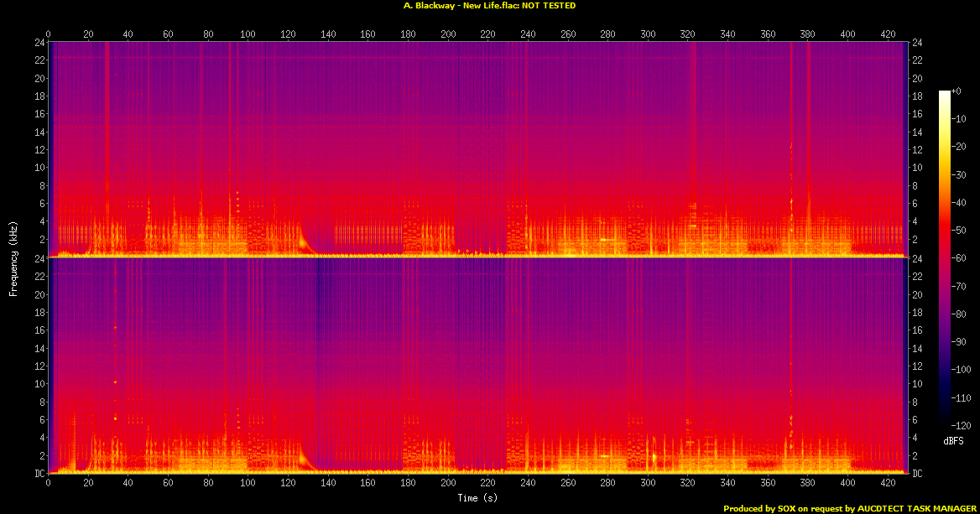
Task: Click "200" on the top time axis
Action: coord(448,34)
